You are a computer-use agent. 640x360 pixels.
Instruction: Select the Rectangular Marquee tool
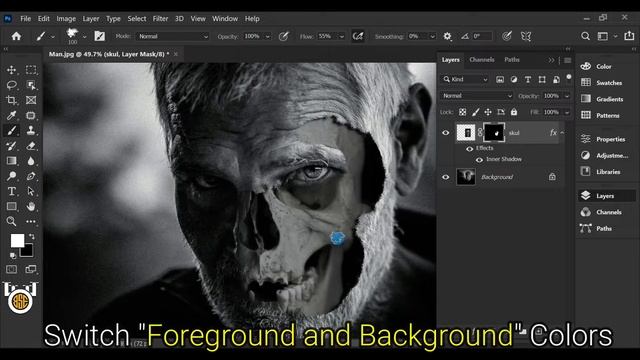(31, 70)
